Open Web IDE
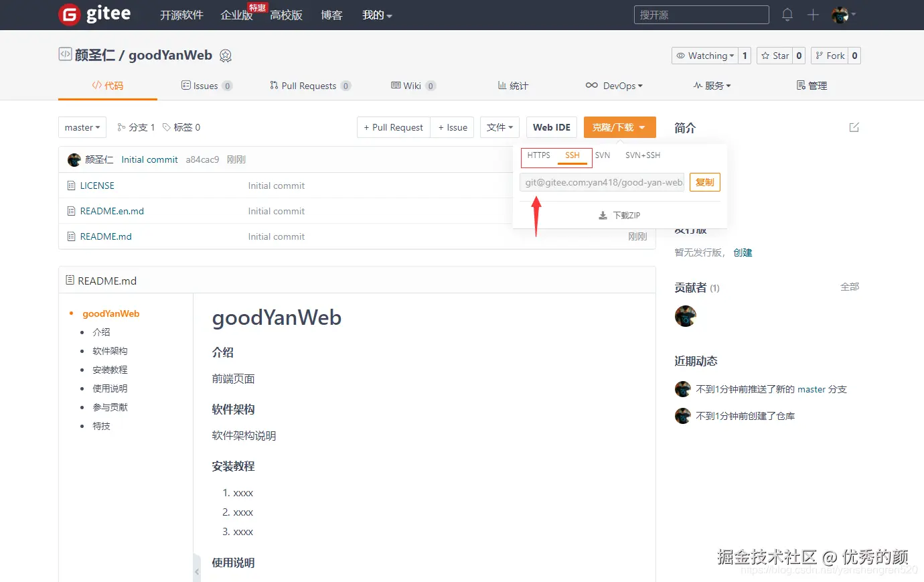The height and width of the screenshot is (582, 924). (x=552, y=127)
